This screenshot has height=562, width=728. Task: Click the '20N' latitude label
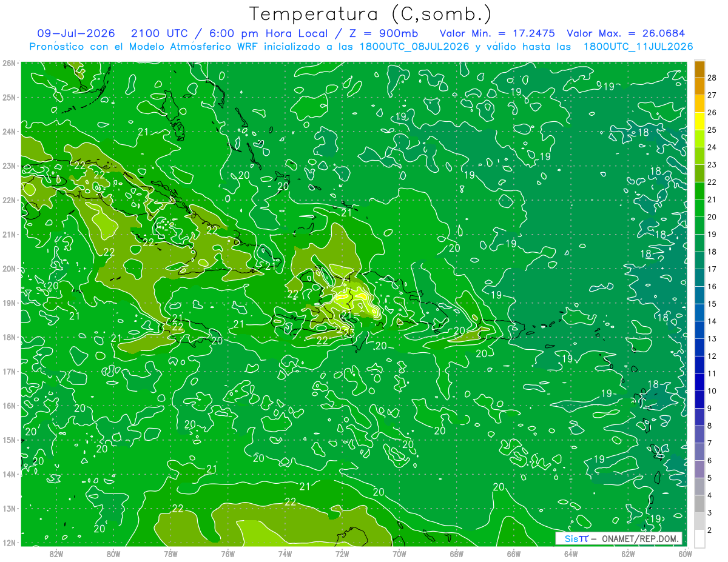point(9,269)
